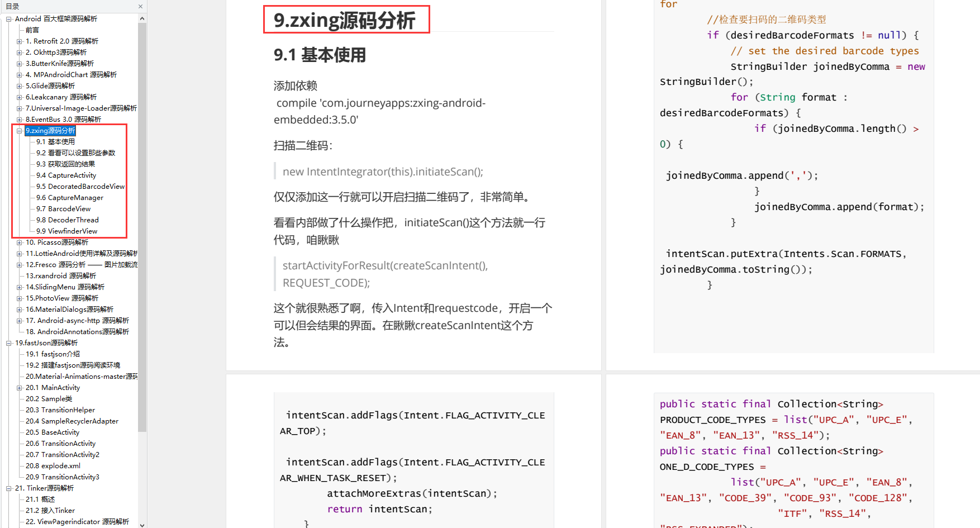Screen dimensions: 980x528
Task: Click the 9.1 基本使用 section heading
Action: click(x=320, y=55)
